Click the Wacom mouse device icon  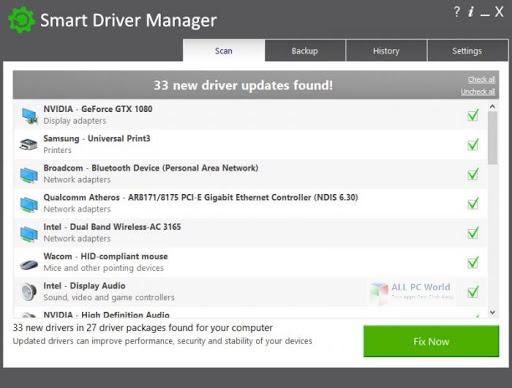pos(29,265)
